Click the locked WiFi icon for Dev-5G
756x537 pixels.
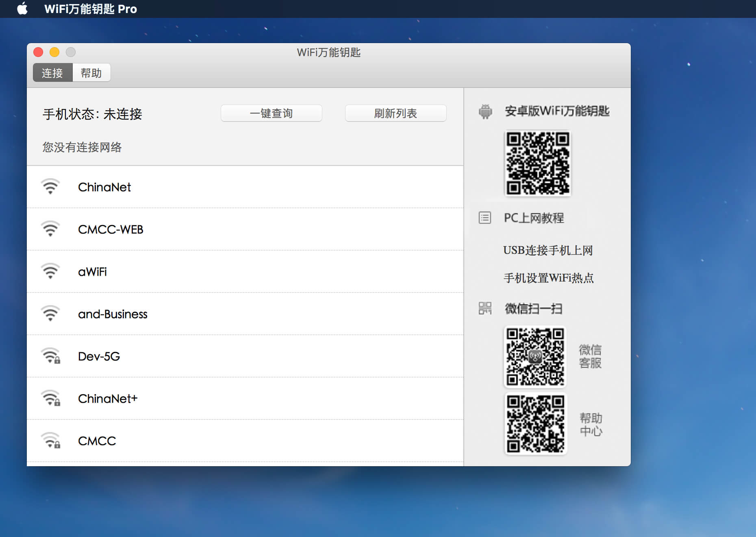pos(51,356)
